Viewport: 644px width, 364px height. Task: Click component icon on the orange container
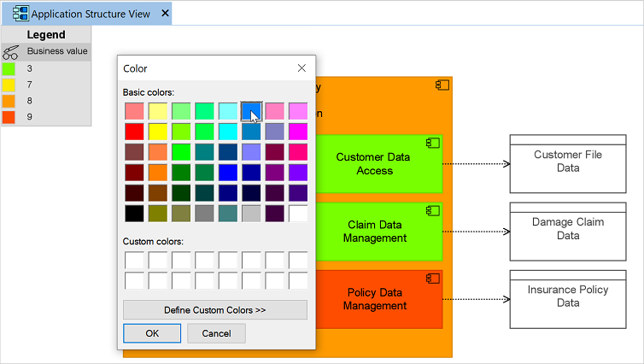(442, 85)
